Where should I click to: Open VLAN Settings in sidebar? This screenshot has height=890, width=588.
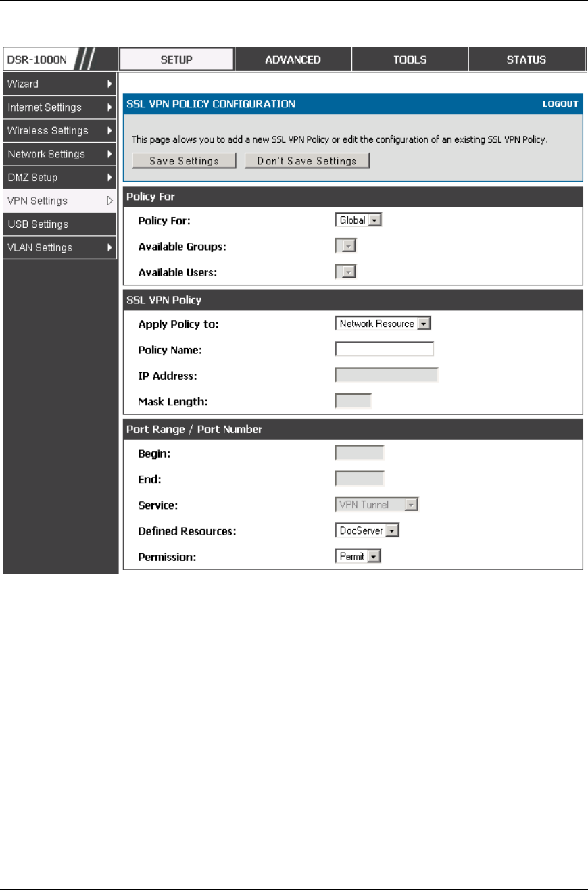coord(59,247)
